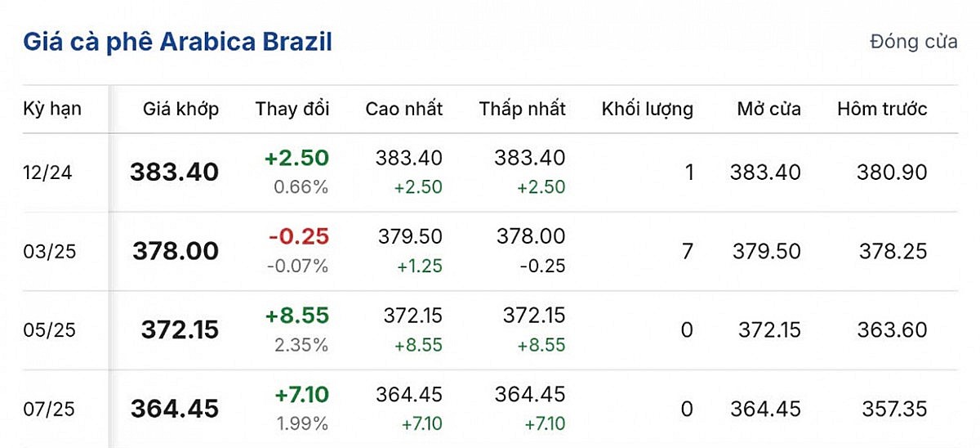Open the 12/24 contract row
The image size is (980, 448).
pos(50,172)
